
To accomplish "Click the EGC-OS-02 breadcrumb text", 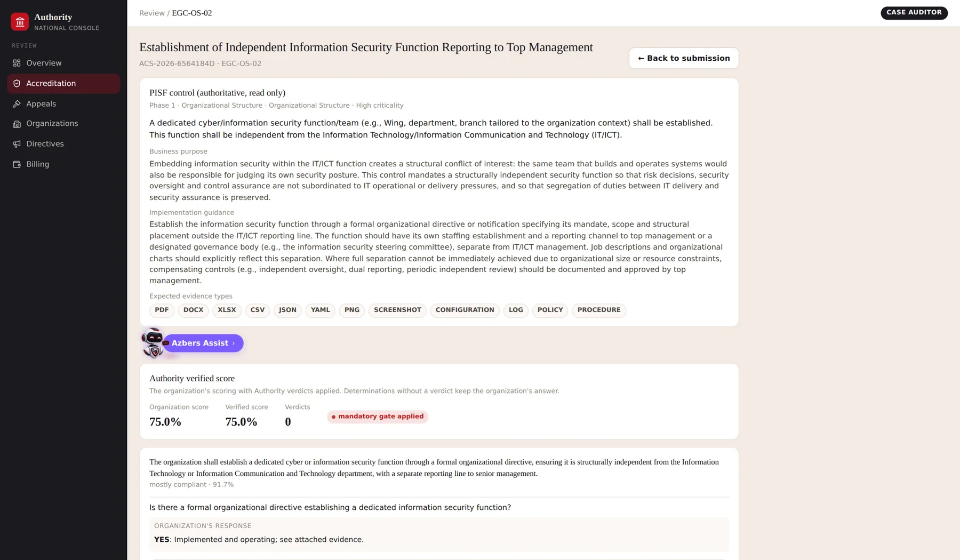I will (x=192, y=13).
